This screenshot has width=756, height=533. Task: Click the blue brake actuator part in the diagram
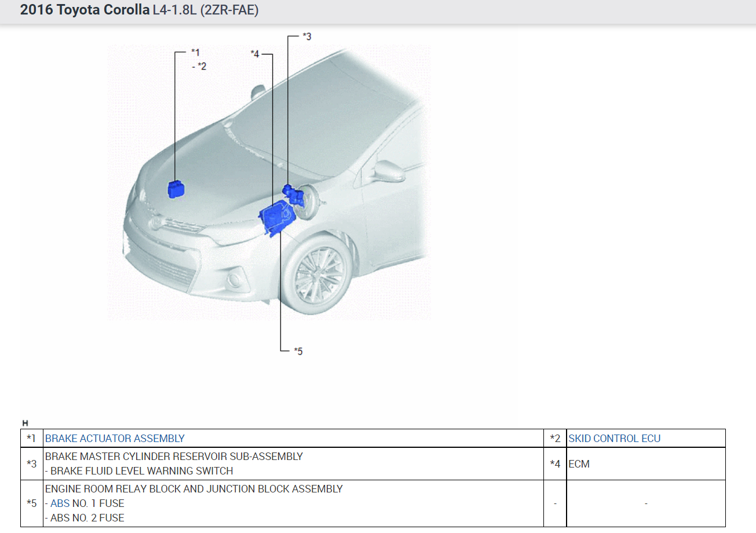point(176,189)
